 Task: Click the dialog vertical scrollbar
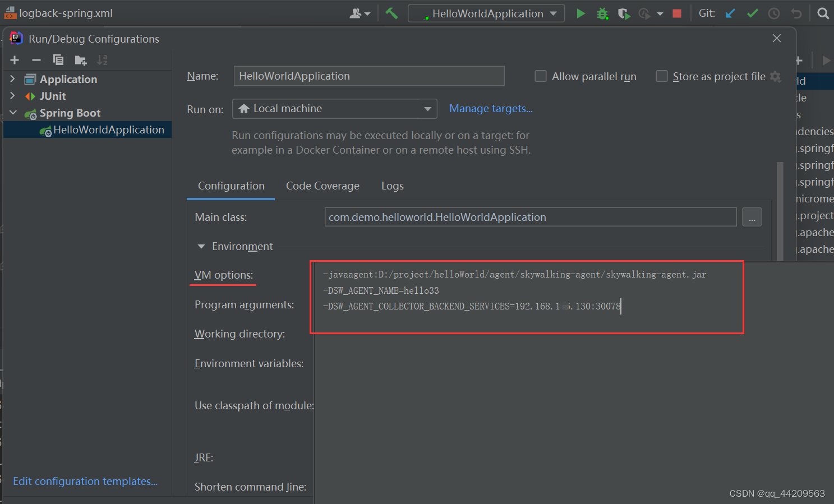780,211
